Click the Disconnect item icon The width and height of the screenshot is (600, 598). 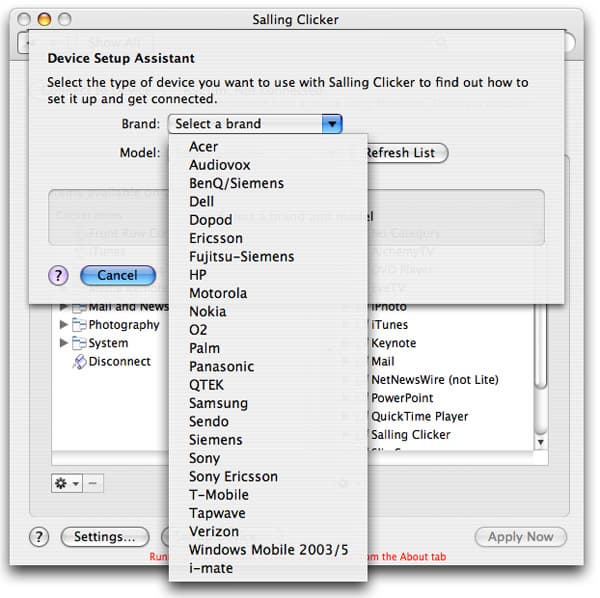pyautogui.click(x=79, y=362)
